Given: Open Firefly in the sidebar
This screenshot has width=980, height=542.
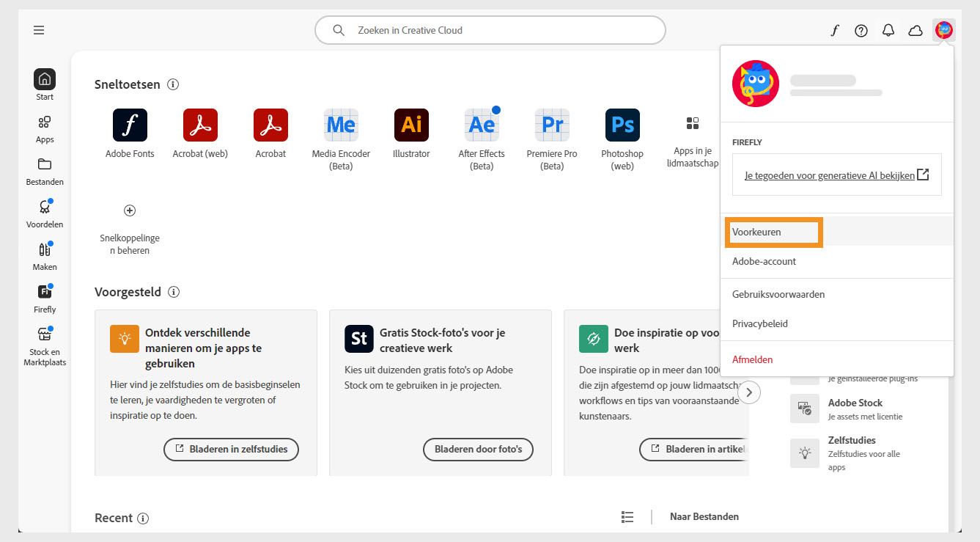Looking at the screenshot, I should [45, 299].
